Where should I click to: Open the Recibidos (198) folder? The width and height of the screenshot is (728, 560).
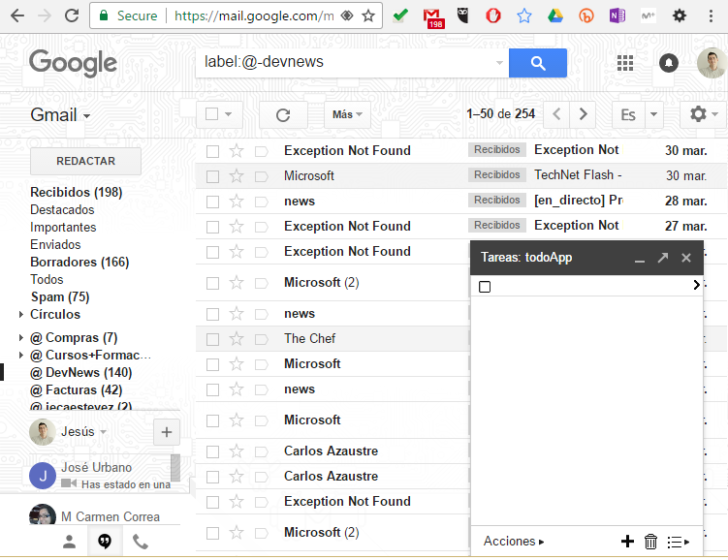tap(77, 192)
